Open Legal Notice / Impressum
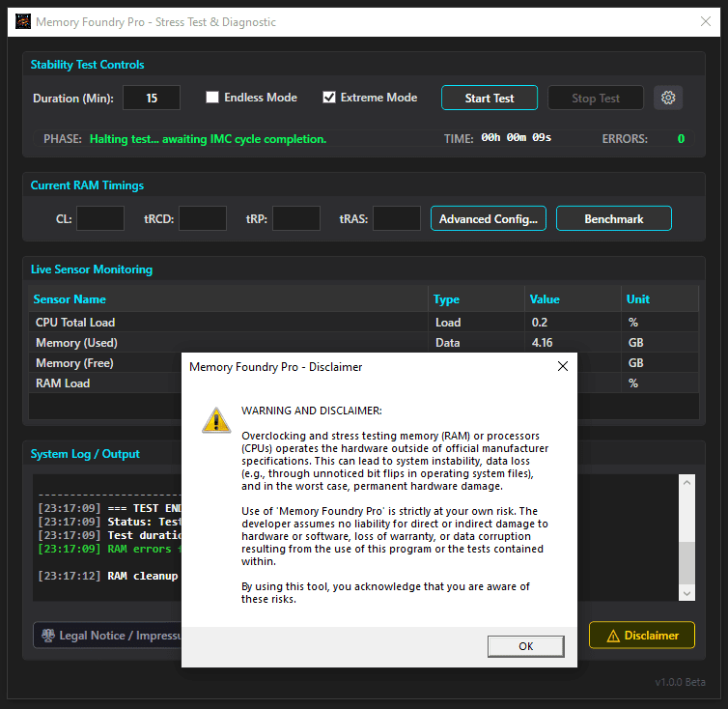Screen dimensions: 728x709 point(107,636)
